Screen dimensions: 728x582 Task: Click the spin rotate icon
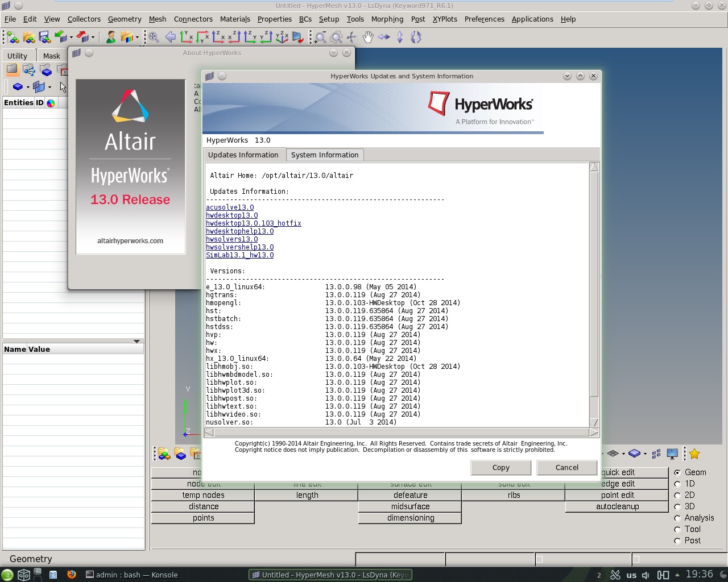(x=416, y=38)
